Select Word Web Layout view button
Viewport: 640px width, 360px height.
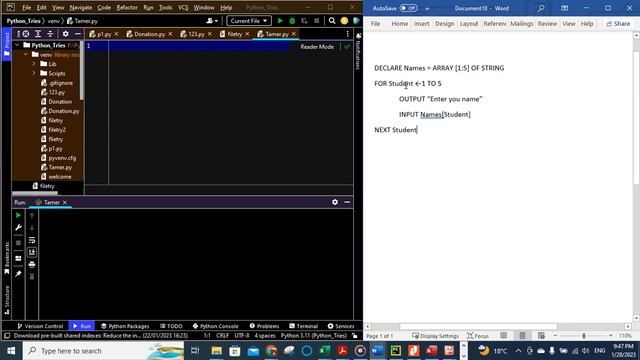541,336
